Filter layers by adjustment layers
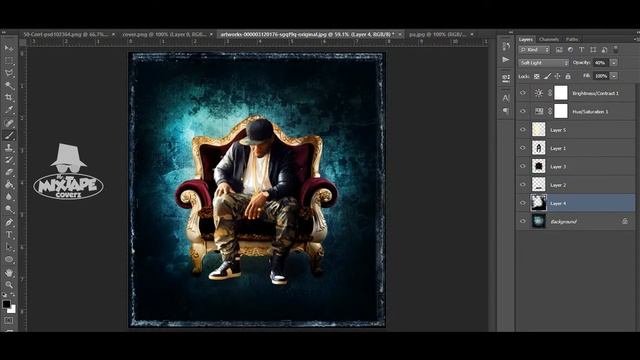This screenshot has height=360, width=640. pos(570,50)
